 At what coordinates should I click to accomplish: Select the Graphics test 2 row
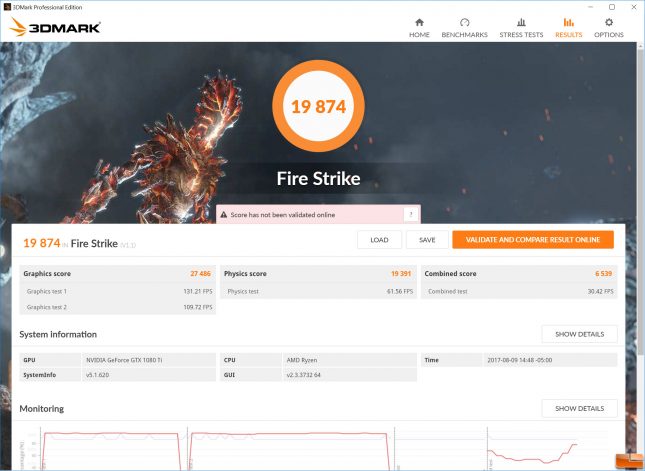[118, 307]
